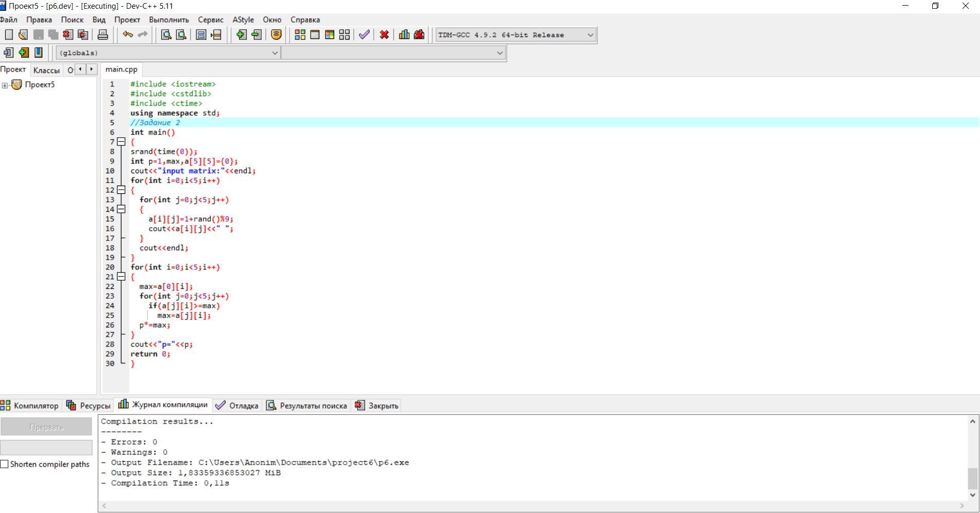
Task: Move the side panel tabs to the left
Action: pyautogui.click(x=80, y=69)
